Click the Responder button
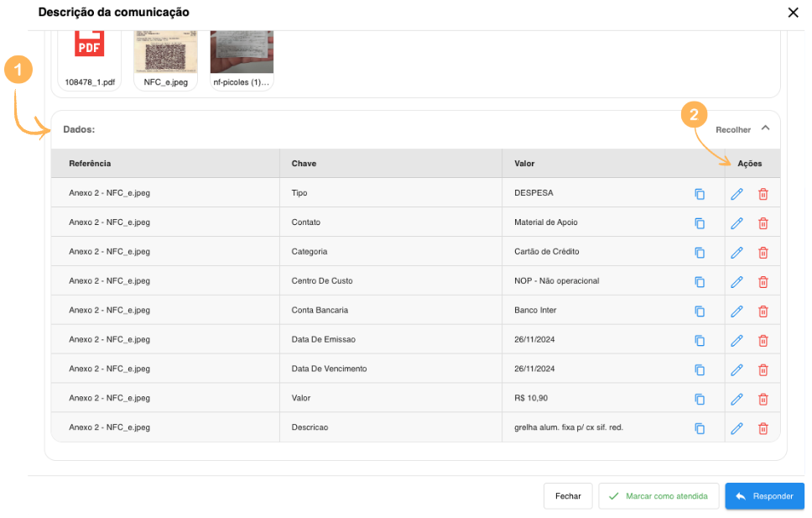This screenshot has height=518, width=812. coord(764,496)
